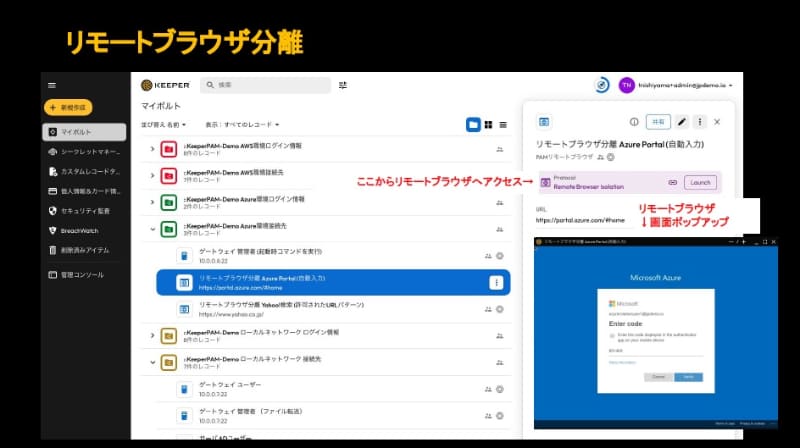800x448 pixels.
Task: Click the red folder icon of AWS環境接続先
Action: click(x=168, y=176)
